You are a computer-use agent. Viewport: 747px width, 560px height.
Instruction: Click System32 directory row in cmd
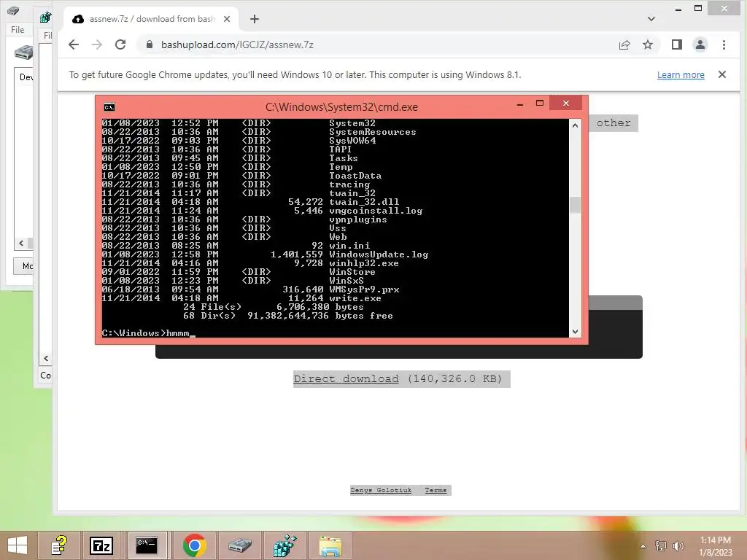[239, 123]
